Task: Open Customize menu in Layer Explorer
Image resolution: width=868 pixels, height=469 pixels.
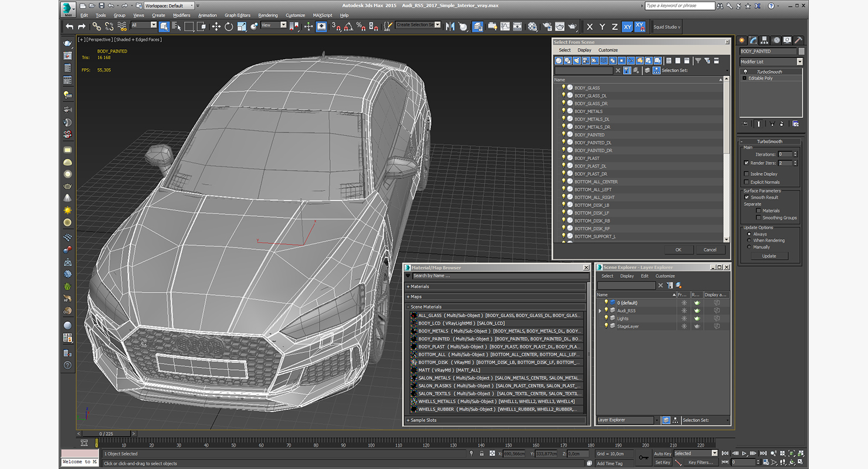Action: (x=665, y=276)
